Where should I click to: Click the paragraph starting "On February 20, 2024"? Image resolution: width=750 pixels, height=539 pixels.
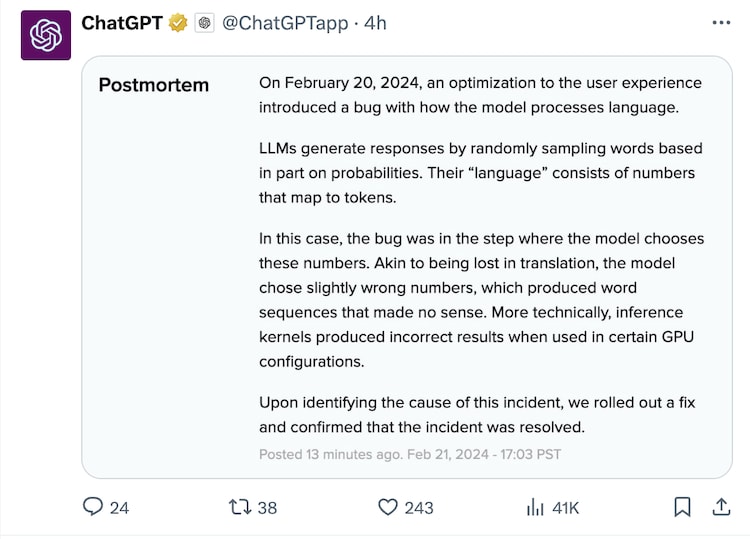pos(480,94)
